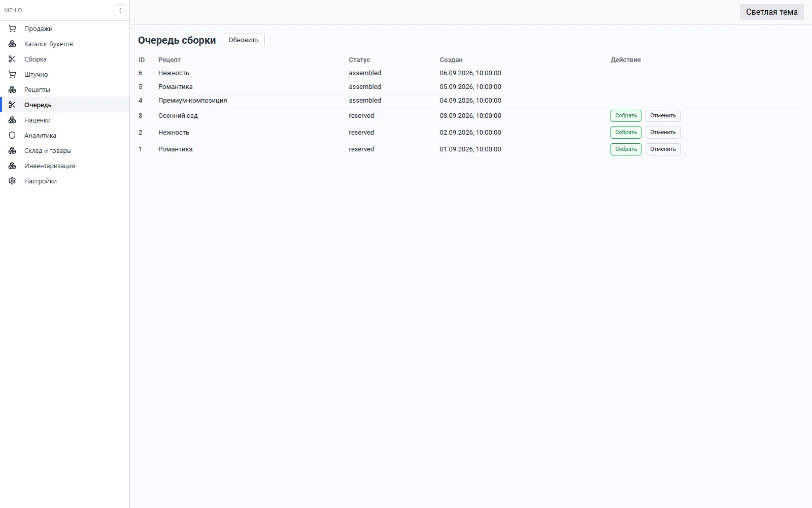
Task: Click Собрать for order ID 1
Action: (626, 149)
